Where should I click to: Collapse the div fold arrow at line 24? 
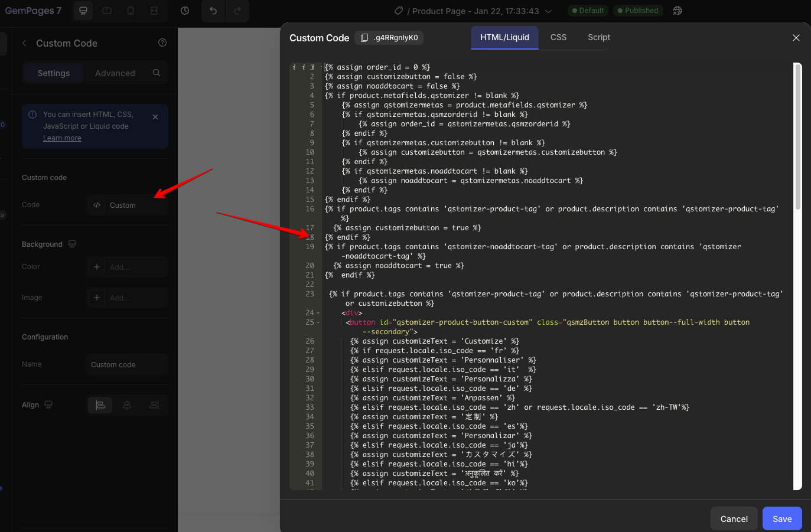[318, 314]
